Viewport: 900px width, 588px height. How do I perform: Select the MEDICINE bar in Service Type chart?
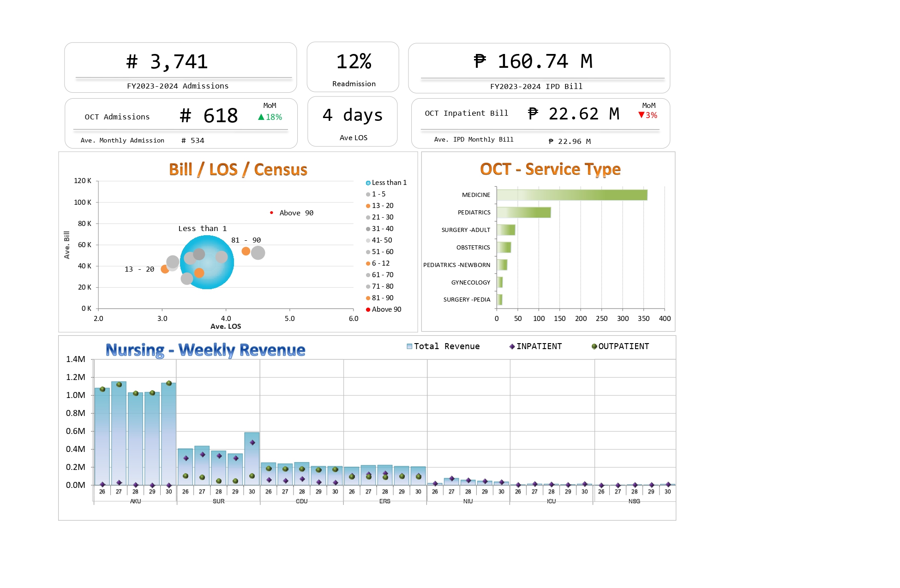(x=571, y=195)
